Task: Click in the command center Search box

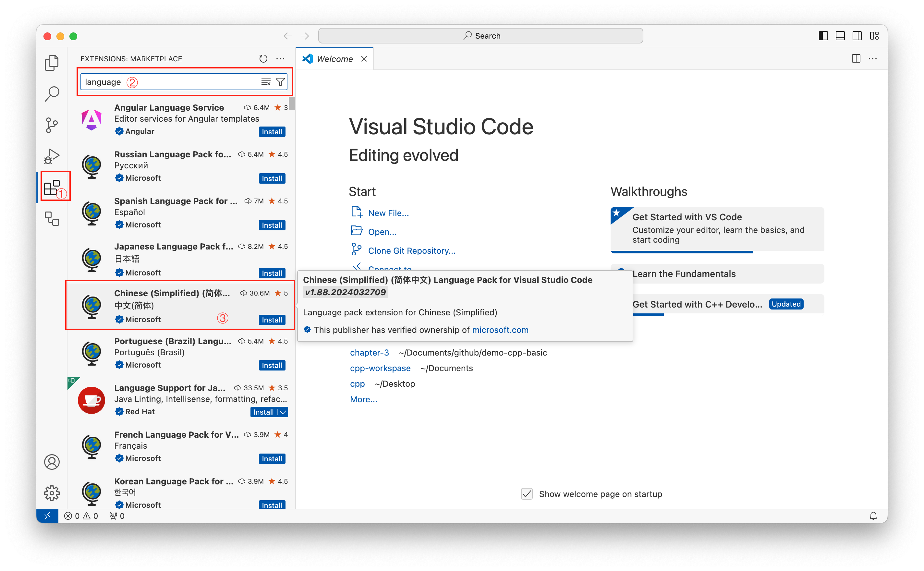Action: pos(480,36)
